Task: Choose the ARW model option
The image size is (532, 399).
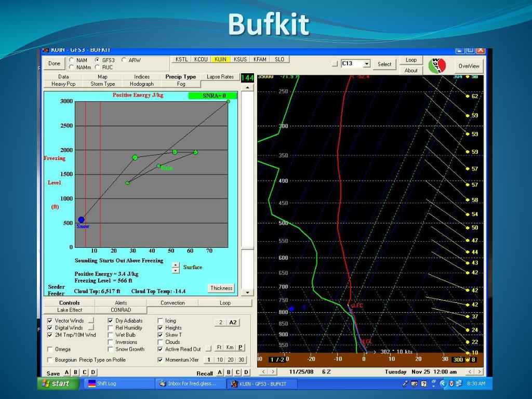Action: click(x=124, y=60)
